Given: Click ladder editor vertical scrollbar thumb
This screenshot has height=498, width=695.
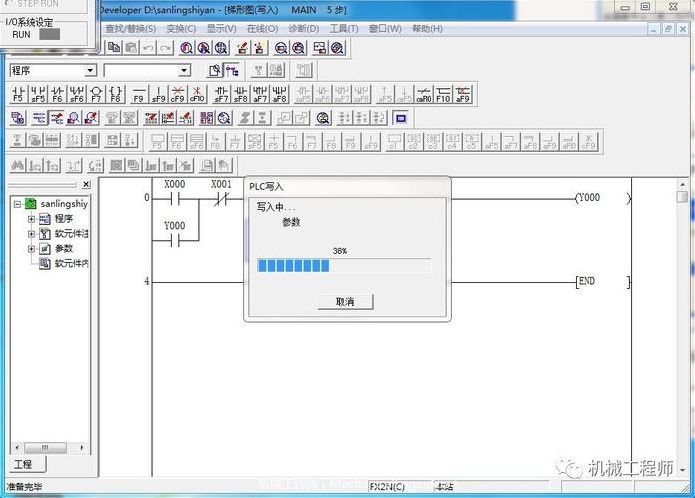Looking at the screenshot, I should (x=683, y=197).
